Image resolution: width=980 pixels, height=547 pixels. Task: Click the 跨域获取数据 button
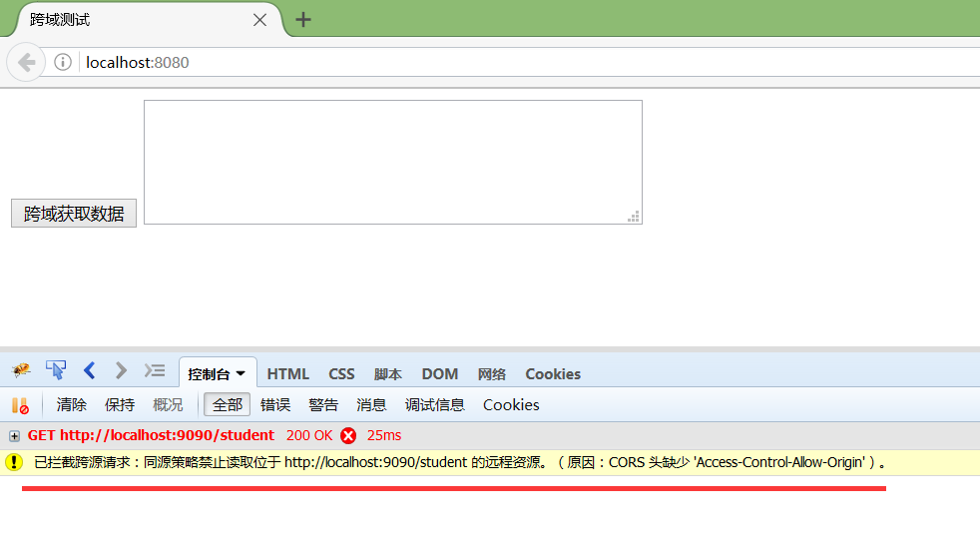[74, 214]
